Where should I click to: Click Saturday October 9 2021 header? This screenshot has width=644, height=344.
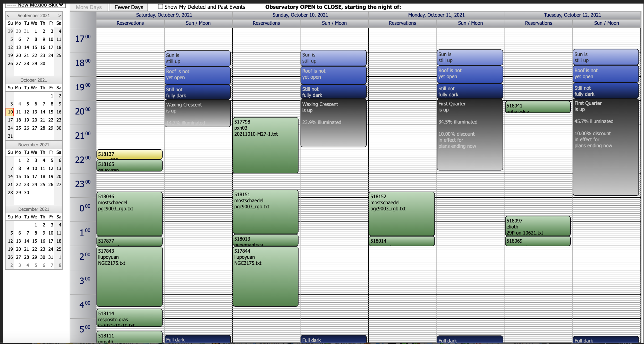(x=164, y=15)
